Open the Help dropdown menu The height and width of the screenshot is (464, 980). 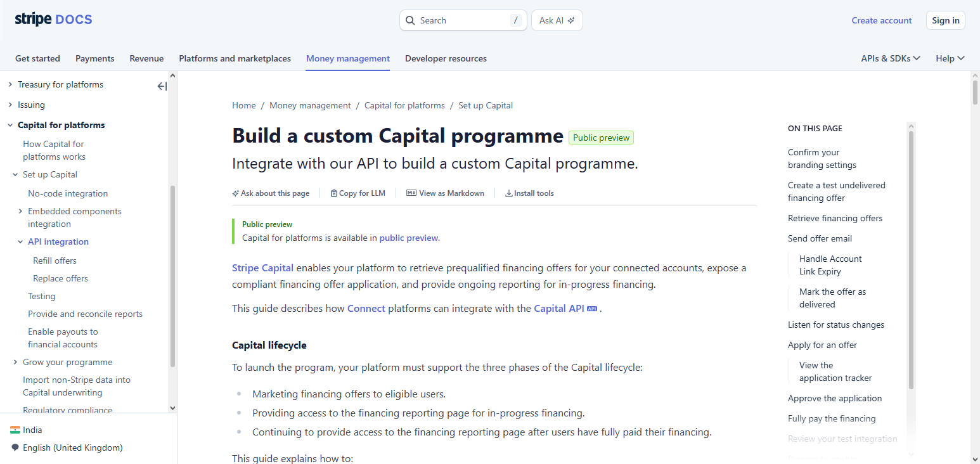[x=950, y=58]
